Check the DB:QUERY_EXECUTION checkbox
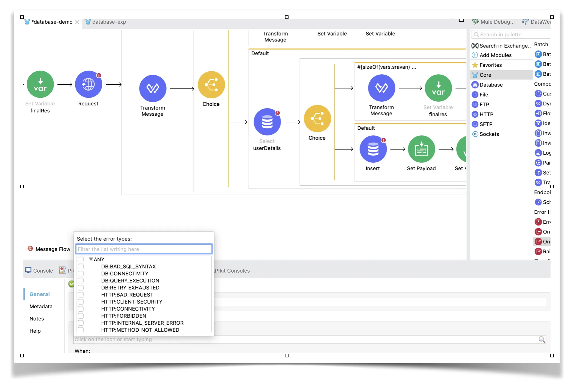The height and width of the screenshot is (386, 588). click(x=81, y=281)
